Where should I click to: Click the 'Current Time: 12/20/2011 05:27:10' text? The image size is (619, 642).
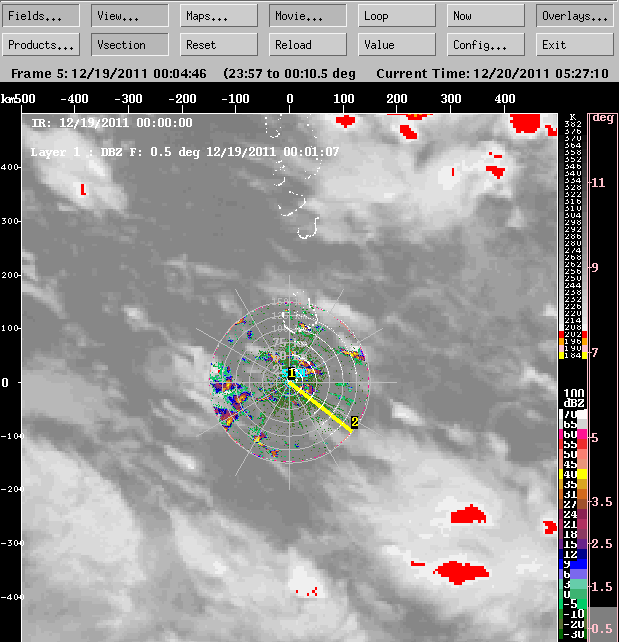point(492,74)
